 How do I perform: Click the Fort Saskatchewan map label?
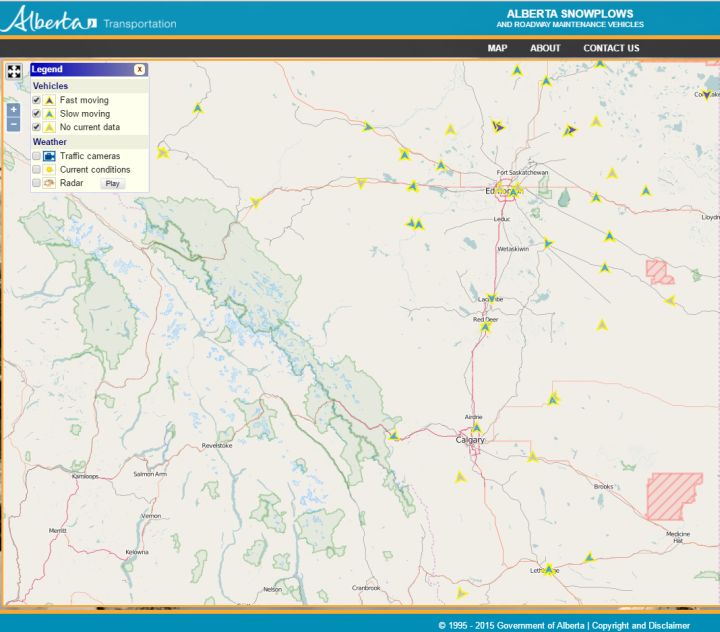coord(522,173)
